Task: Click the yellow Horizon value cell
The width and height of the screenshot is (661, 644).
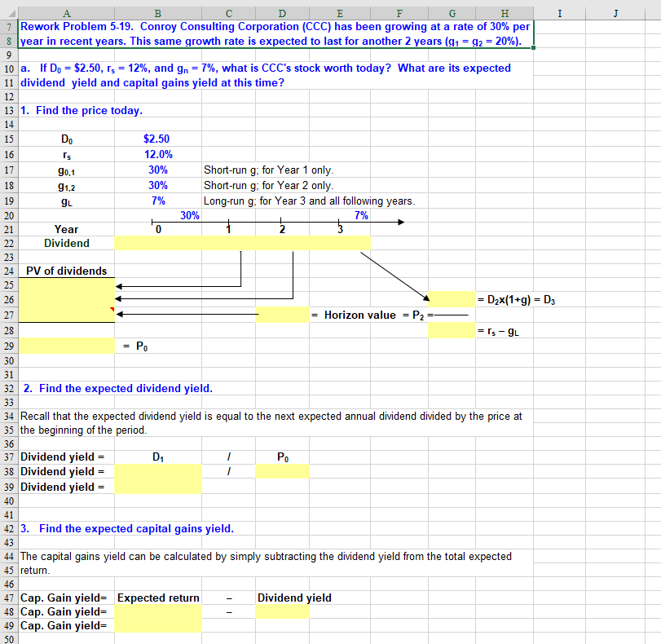Action: click(x=282, y=315)
